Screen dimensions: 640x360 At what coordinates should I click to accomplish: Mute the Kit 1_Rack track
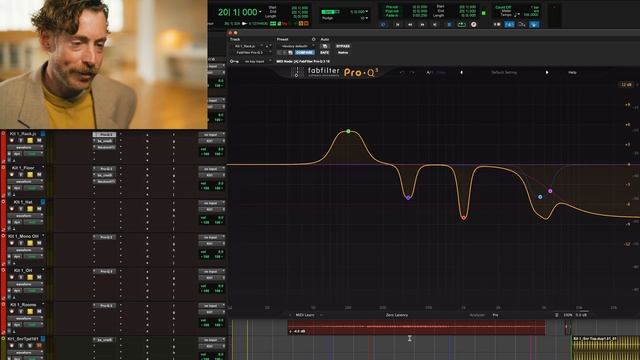coord(39,140)
